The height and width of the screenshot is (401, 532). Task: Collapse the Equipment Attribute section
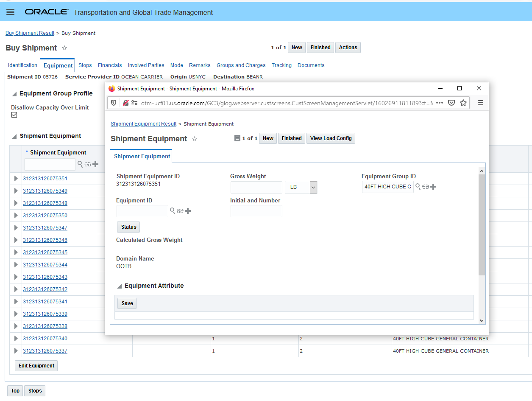120,286
